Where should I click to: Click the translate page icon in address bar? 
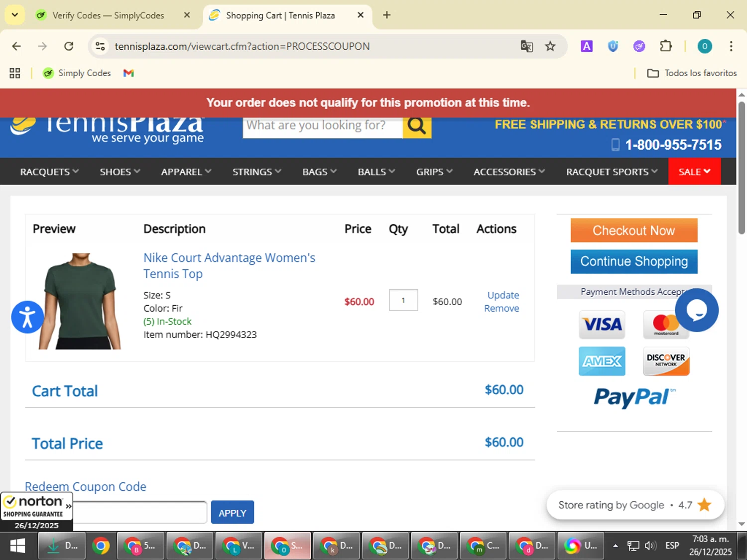[x=526, y=46]
